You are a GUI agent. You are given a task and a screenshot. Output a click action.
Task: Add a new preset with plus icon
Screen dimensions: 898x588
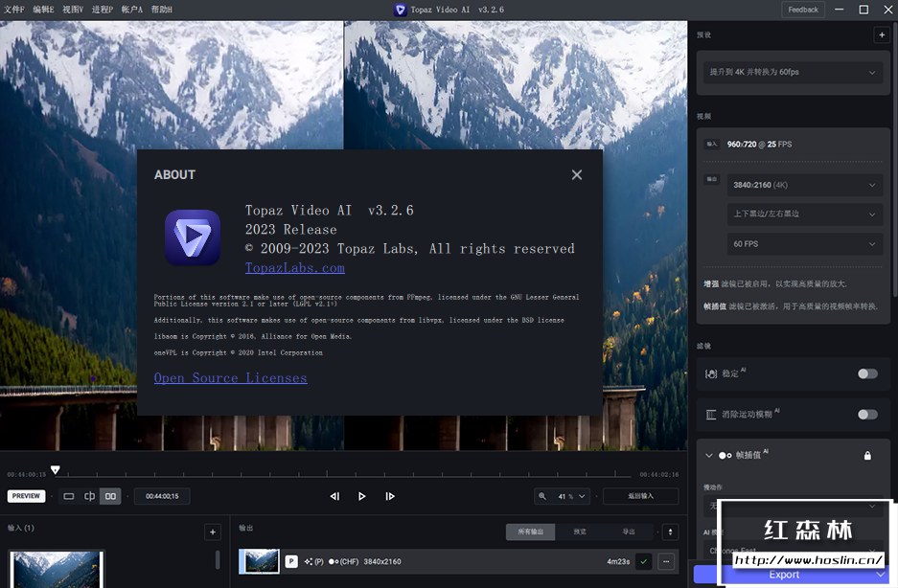(881, 35)
